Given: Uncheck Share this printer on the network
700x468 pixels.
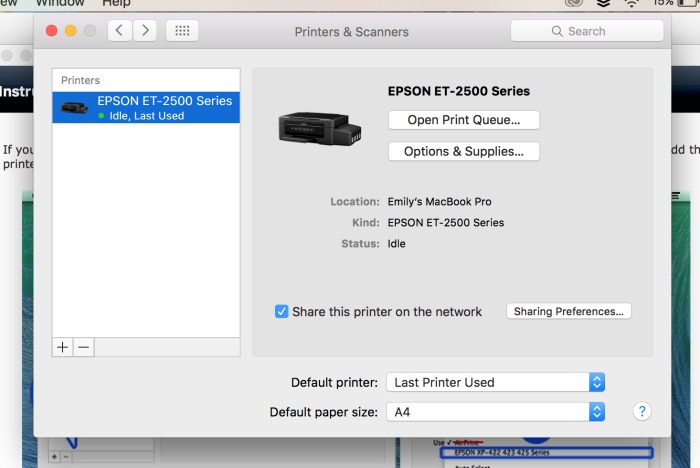Looking at the screenshot, I should click(282, 311).
